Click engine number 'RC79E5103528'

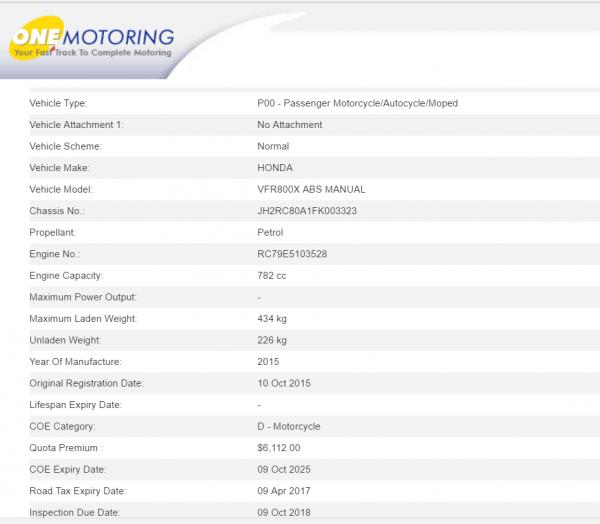tap(292, 254)
